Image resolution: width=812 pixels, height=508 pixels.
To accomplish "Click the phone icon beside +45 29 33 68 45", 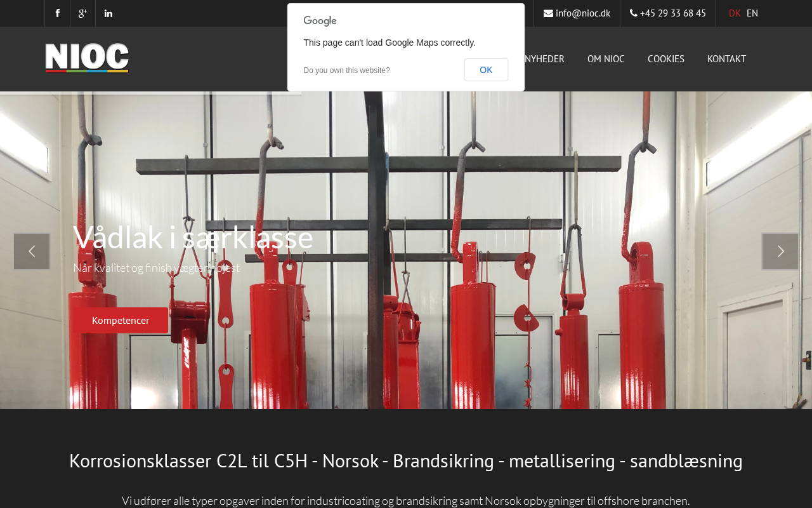I will click(634, 13).
